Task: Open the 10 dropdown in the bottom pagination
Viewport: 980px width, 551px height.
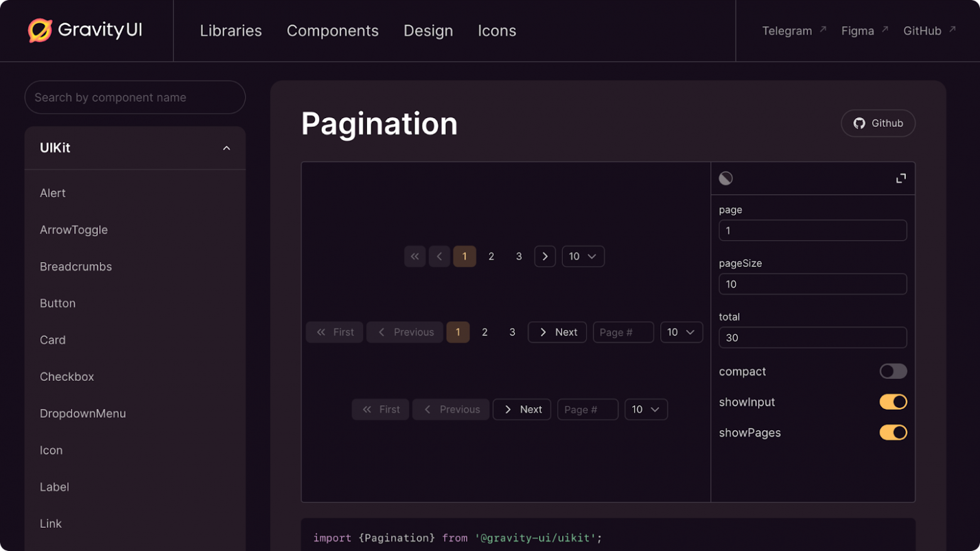Action: (x=646, y=409)
